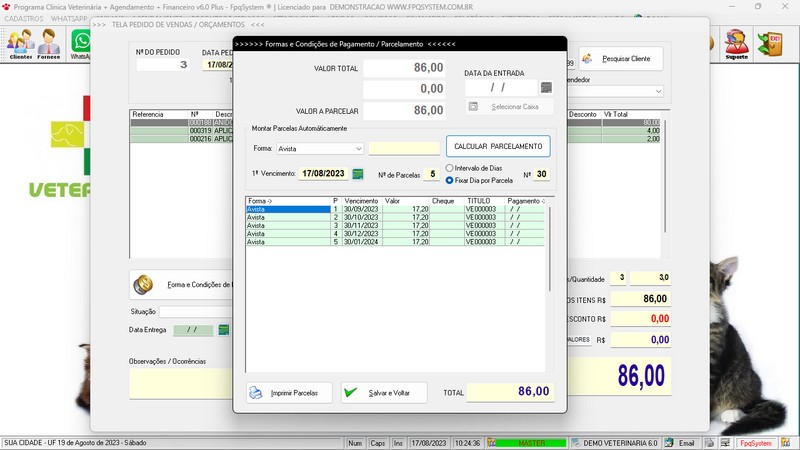This screenshot has height=450, width=800.
Task: Open the Fornece suppliers icon
Action: click(x=48, y=44)
